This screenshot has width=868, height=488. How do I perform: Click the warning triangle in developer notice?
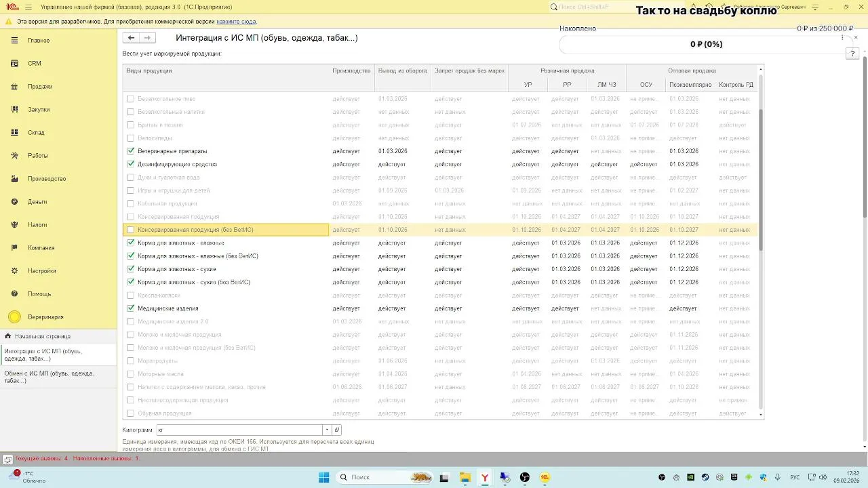(8, 22)
